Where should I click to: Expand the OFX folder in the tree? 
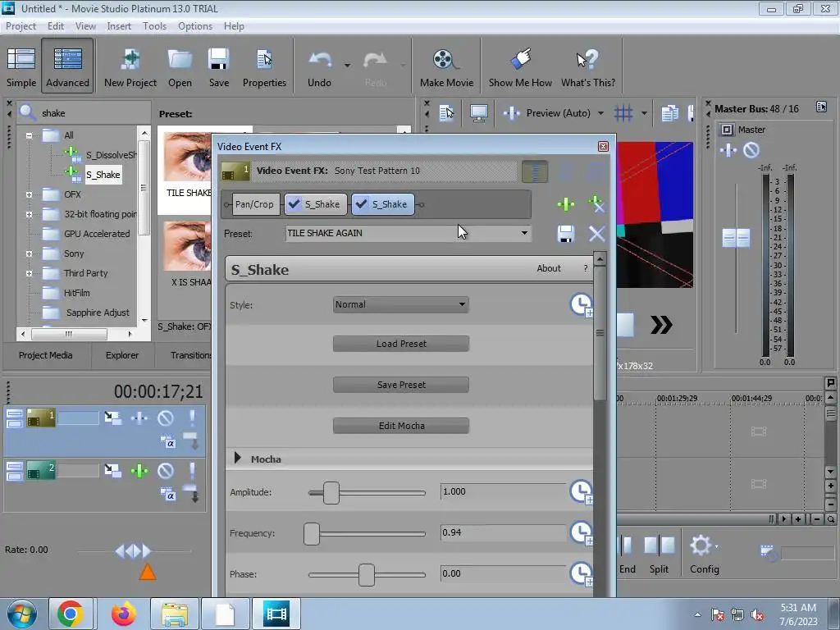[29, 195]
